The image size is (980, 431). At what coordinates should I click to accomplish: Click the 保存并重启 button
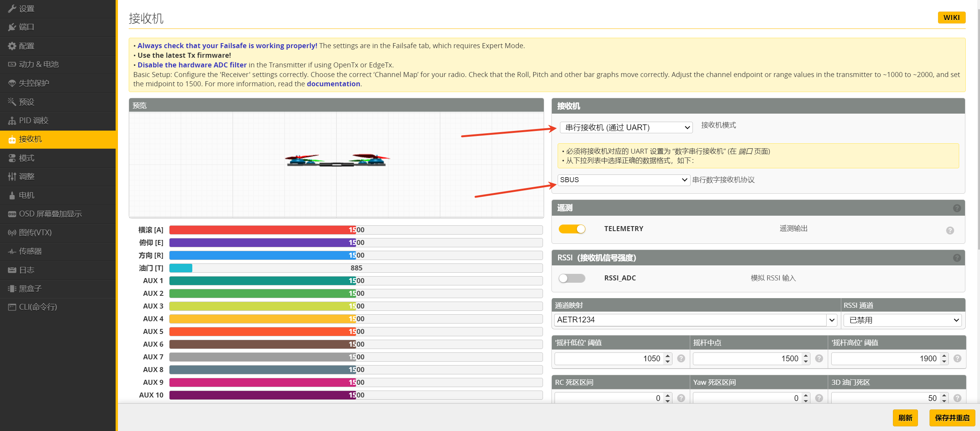952,418
